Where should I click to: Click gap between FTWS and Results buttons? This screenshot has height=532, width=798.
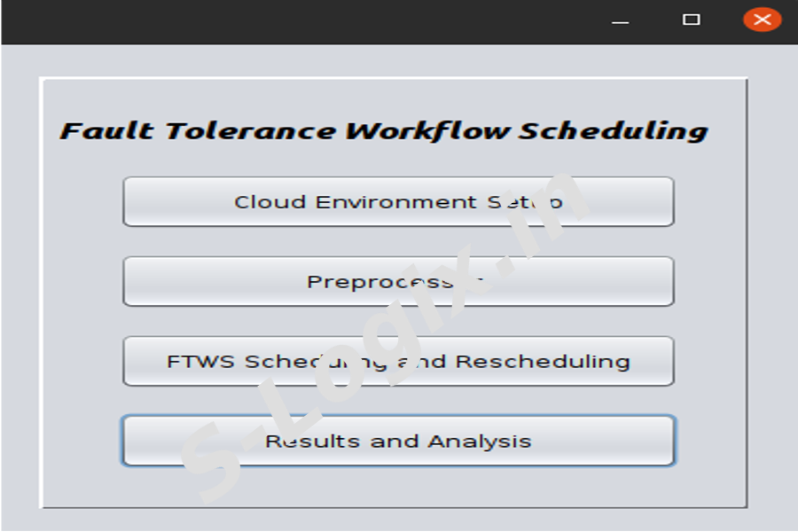click(398, 402)
